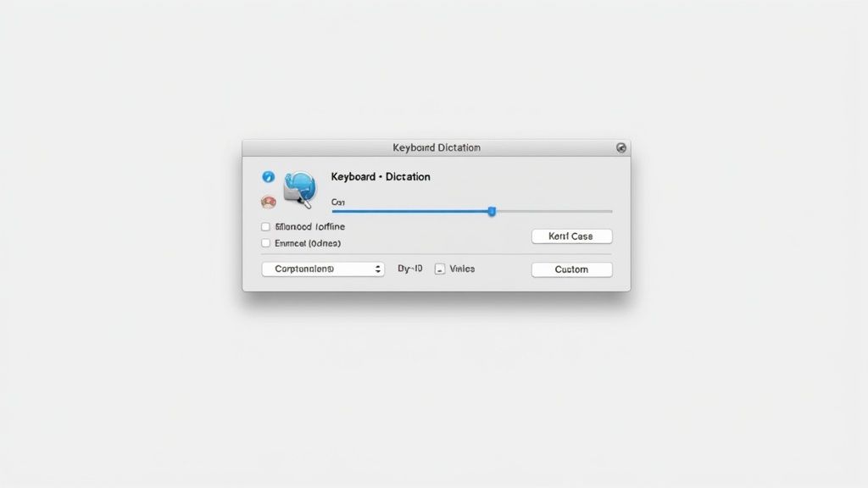Screen dimensions: 868x488
Task: Select the small square icon beside Voice
Action: (440, 269)
